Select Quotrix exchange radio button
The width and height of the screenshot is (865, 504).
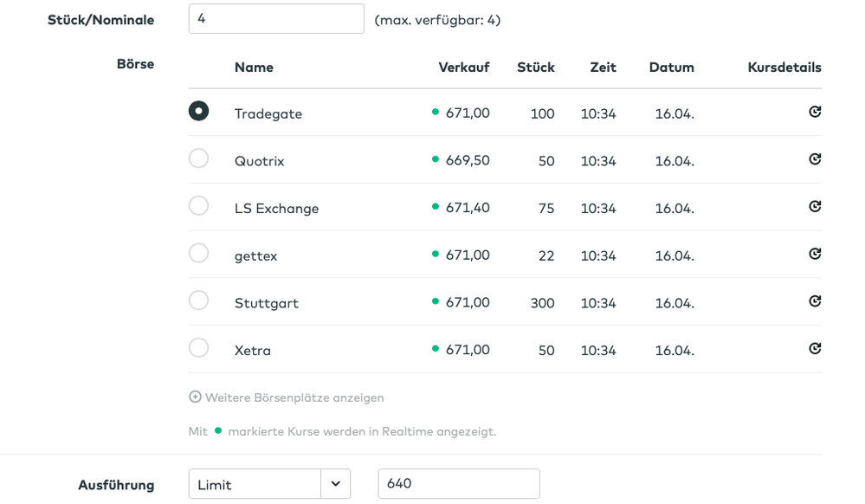point(198,158)
